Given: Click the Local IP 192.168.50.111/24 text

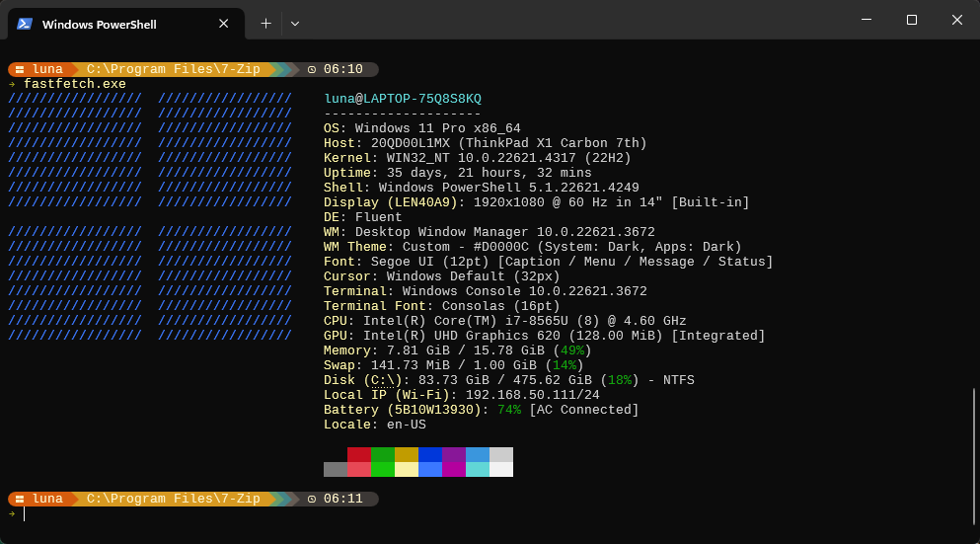Looking at the screenshot, I should [x=533, y=395].
